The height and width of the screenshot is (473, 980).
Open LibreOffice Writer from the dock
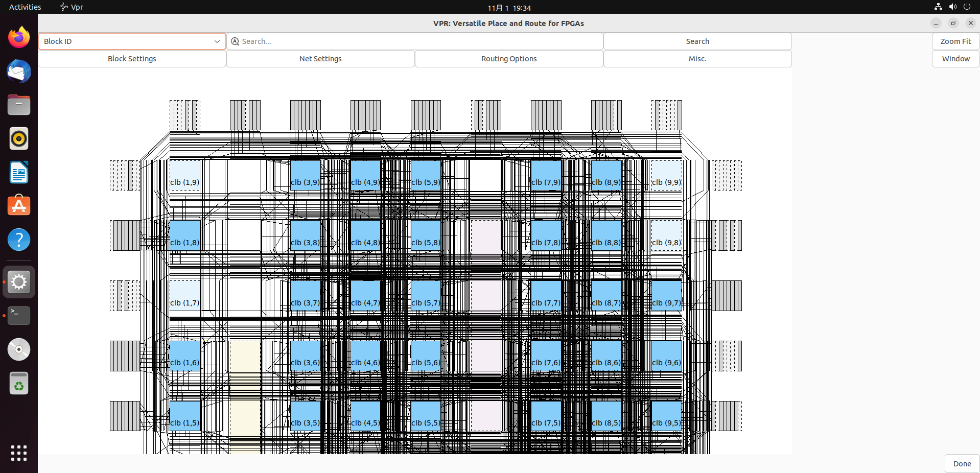pyautogui.click(x=19, y=172)
